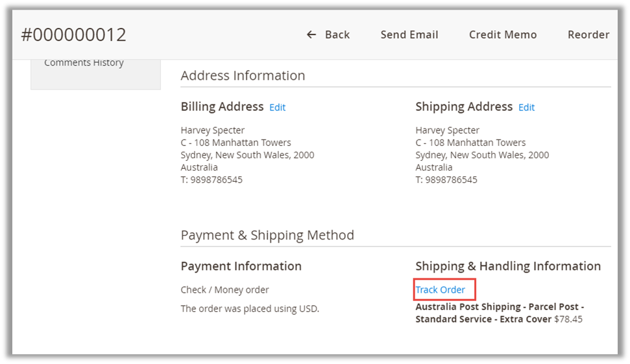Click Harvey Specter under Shipping Address

447,130
